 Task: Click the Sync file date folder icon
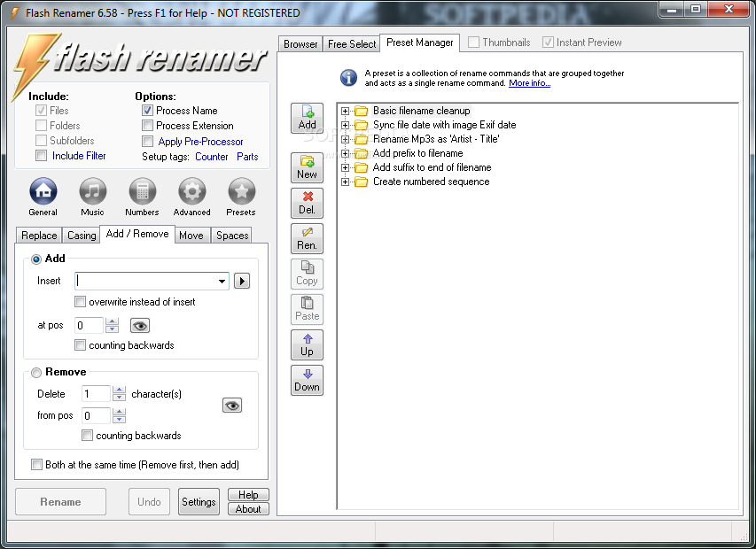coord(361,125)
